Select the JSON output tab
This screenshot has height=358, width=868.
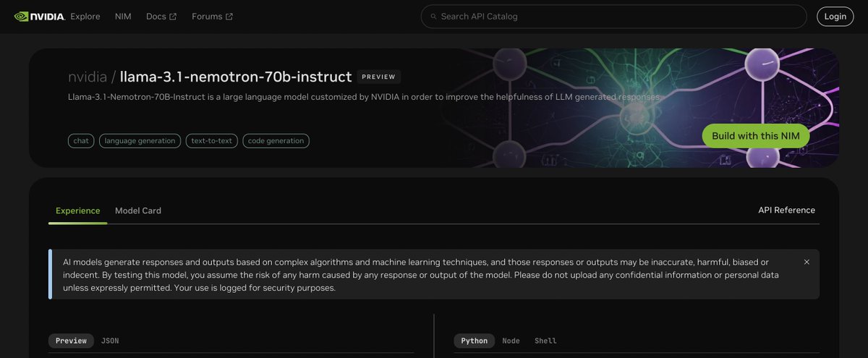pyautogui.click(x=110, y=341)
